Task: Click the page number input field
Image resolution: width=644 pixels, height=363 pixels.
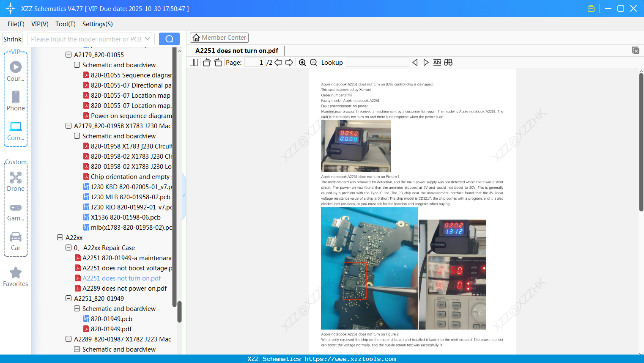Action: (255, 63)
